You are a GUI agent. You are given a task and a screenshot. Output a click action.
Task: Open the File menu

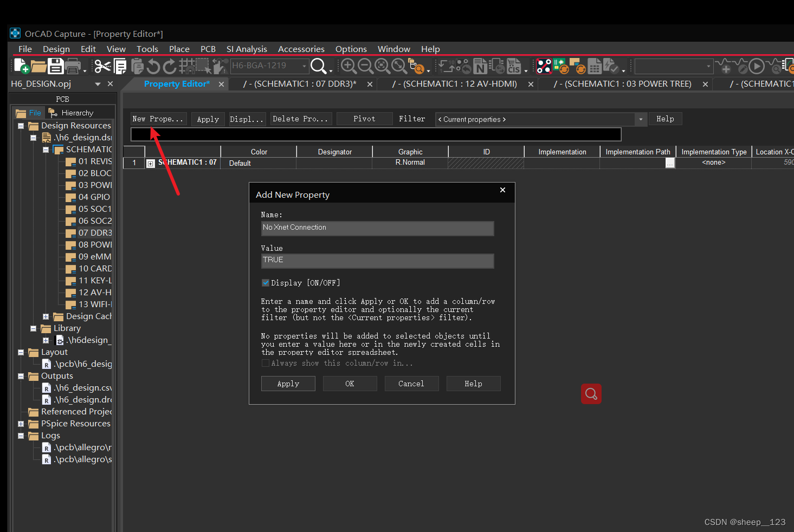pos(25,49)
